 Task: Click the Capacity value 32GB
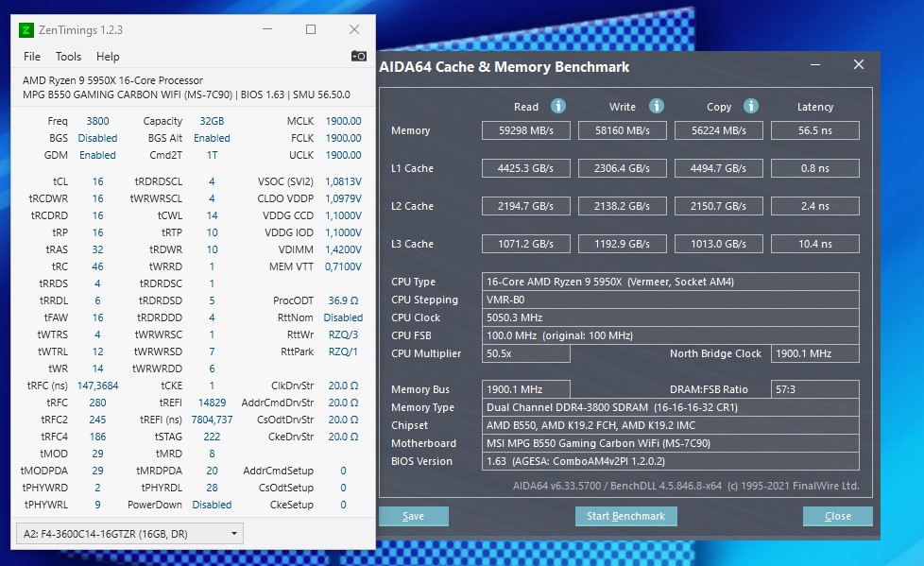pos(212,121)
